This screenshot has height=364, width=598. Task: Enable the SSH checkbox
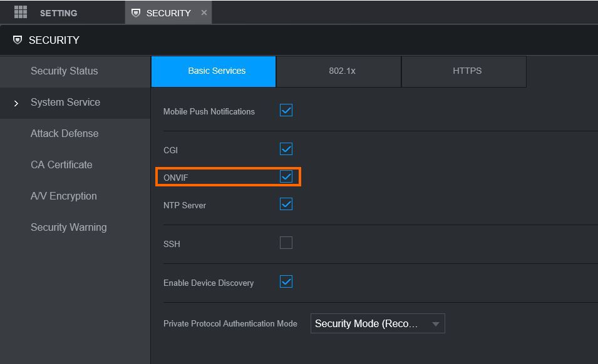click(286, 243)
